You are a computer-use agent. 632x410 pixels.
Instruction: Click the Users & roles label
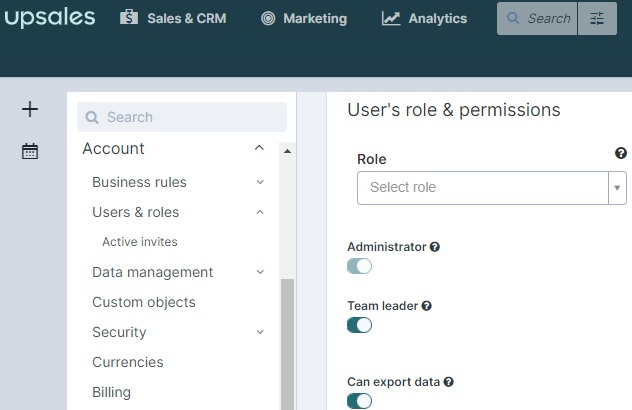click(135, 212)
